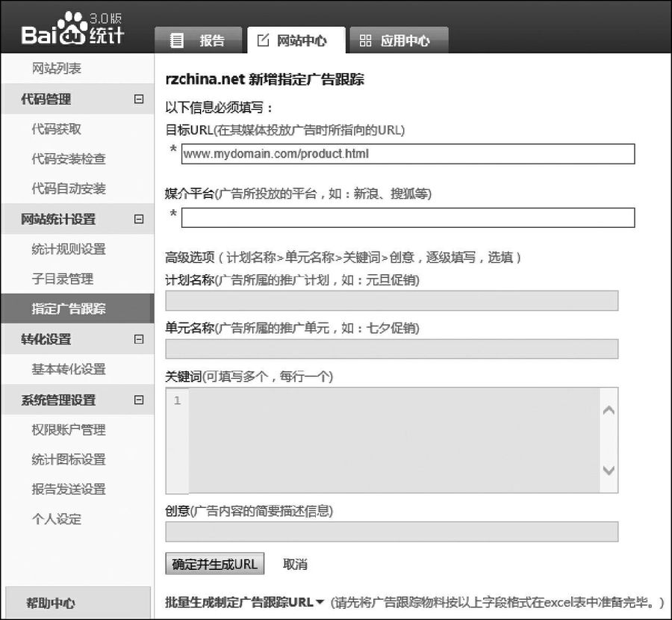
Task: Collapse the 系统管理设置 section
Action: [x=138, y=400]
